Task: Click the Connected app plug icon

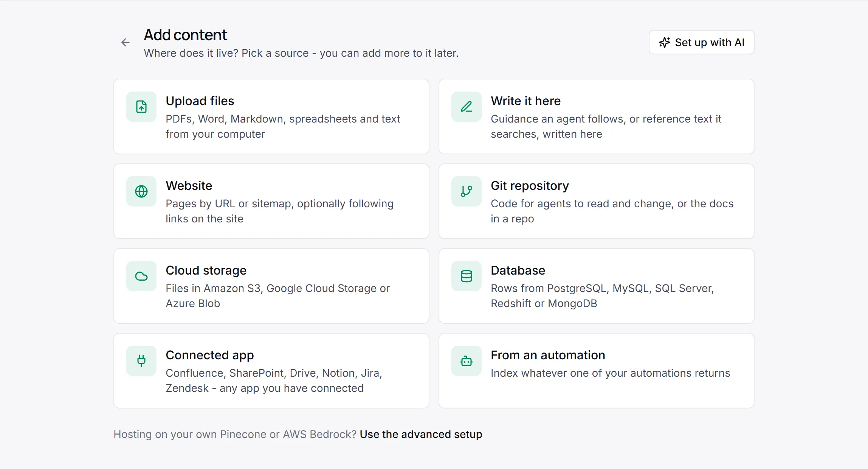Action: [x=141, y=361]
